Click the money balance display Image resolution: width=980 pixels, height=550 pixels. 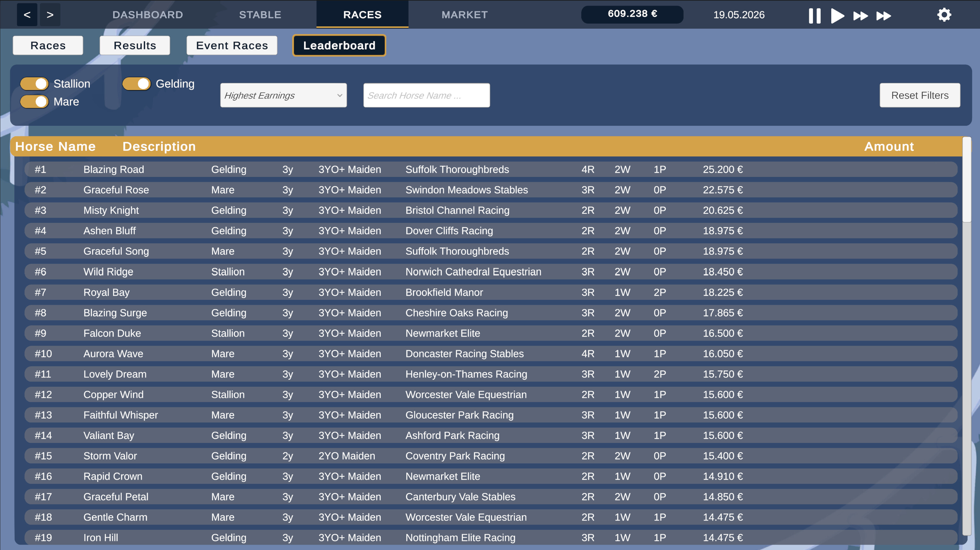632,15
